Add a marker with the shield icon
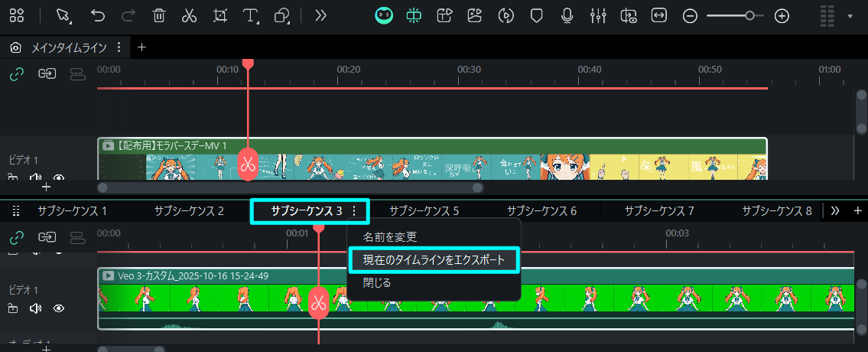The height and width of the screenshot is (352, 868). click(x=536, y=15)
